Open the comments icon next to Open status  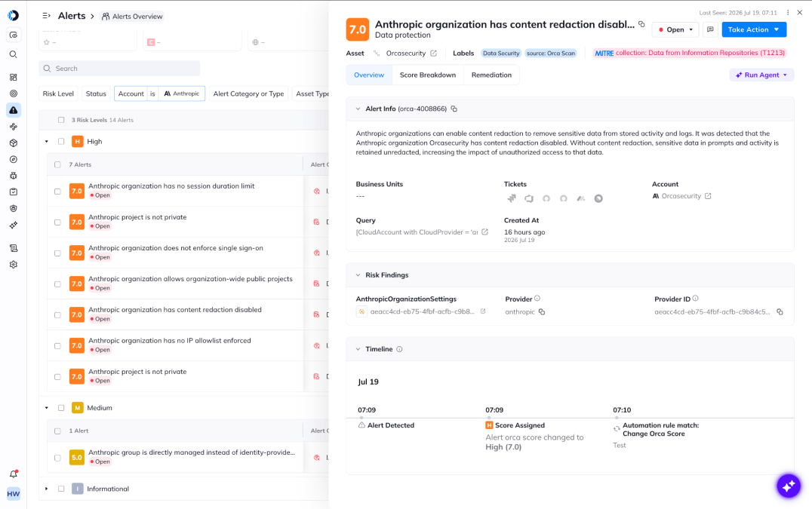click(711, 29)
